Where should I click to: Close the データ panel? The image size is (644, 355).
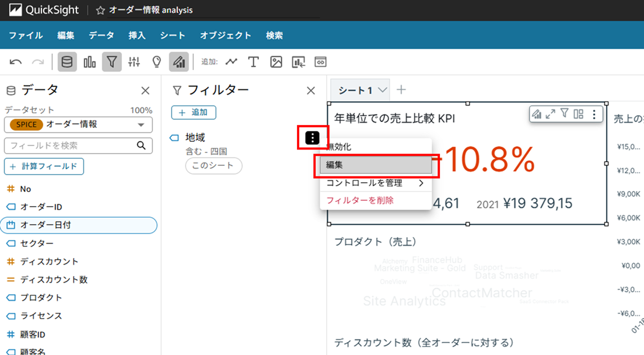[x=145, y=91]
